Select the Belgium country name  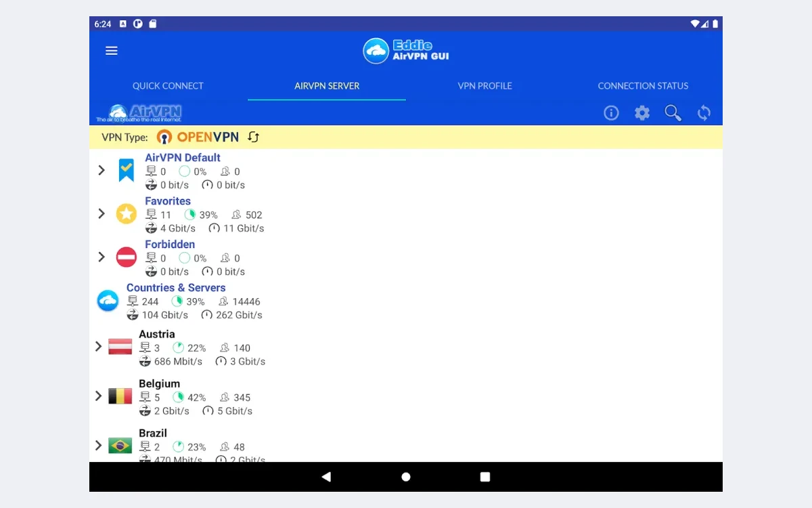click(160, 383)
